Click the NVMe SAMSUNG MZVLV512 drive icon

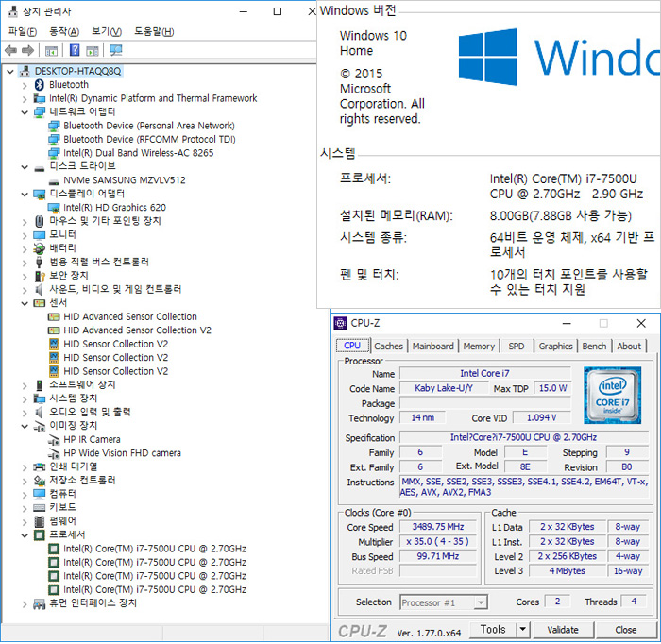pos(54,181)
